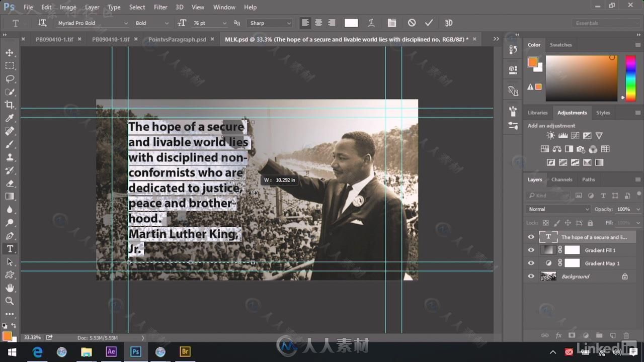The image size is (644, 362).
Task: Open the layer Opacity dropdown arrow
Action: point(638,209)
